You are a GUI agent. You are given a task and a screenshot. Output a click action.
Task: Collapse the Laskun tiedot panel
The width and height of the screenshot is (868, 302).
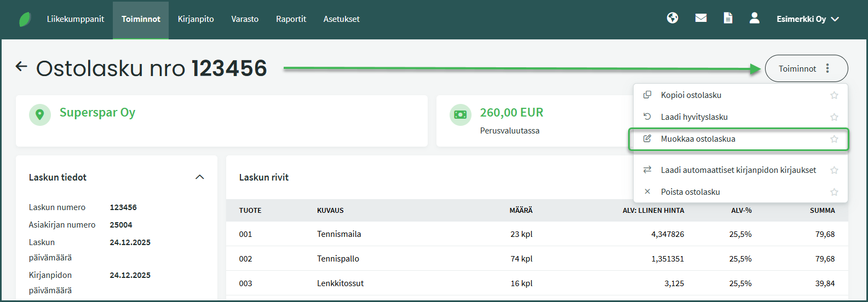[x=200, y=177]
